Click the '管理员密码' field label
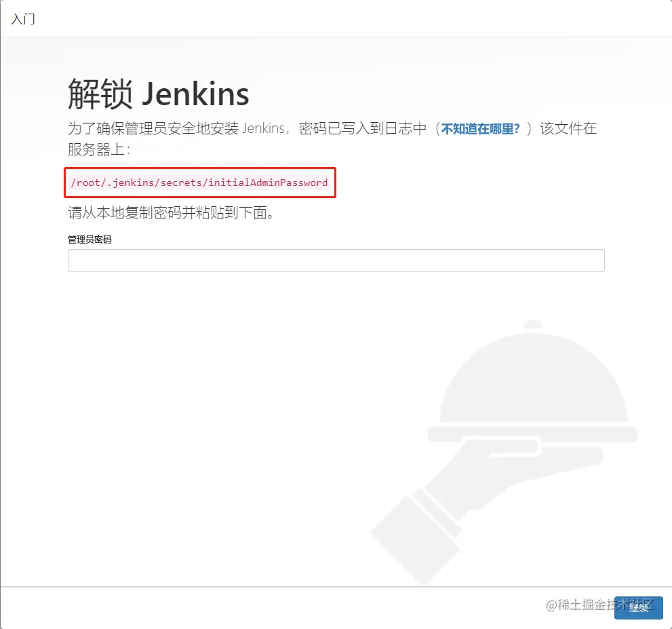672x629 pixels. pos(90,240)
